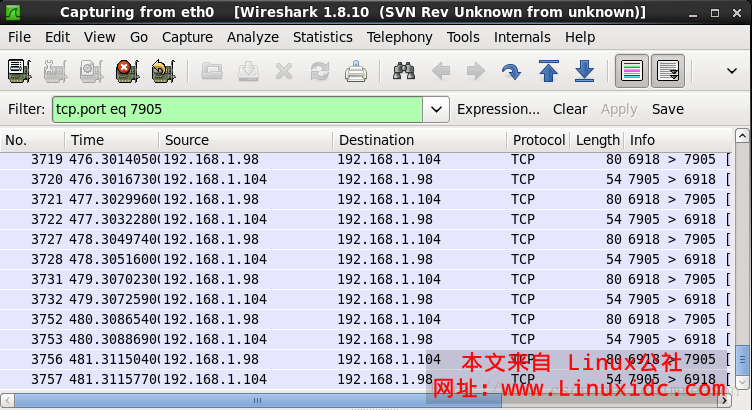The image size is (752, 410).
Task: Restart the running live capture
Action: (163, 71)
